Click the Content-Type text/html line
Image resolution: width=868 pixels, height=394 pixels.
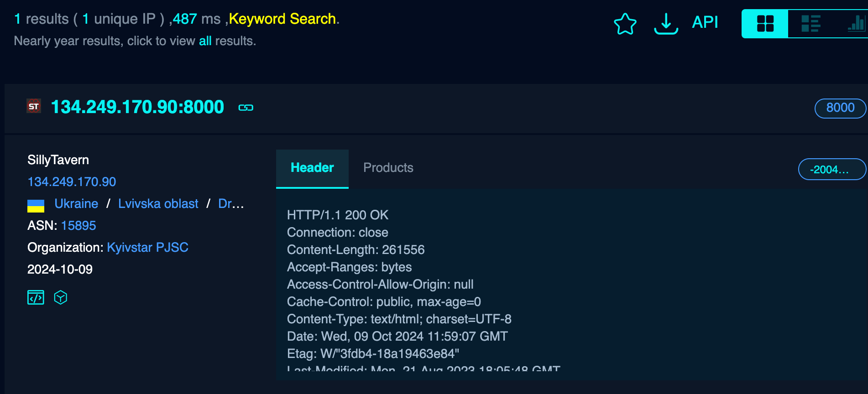399,319
